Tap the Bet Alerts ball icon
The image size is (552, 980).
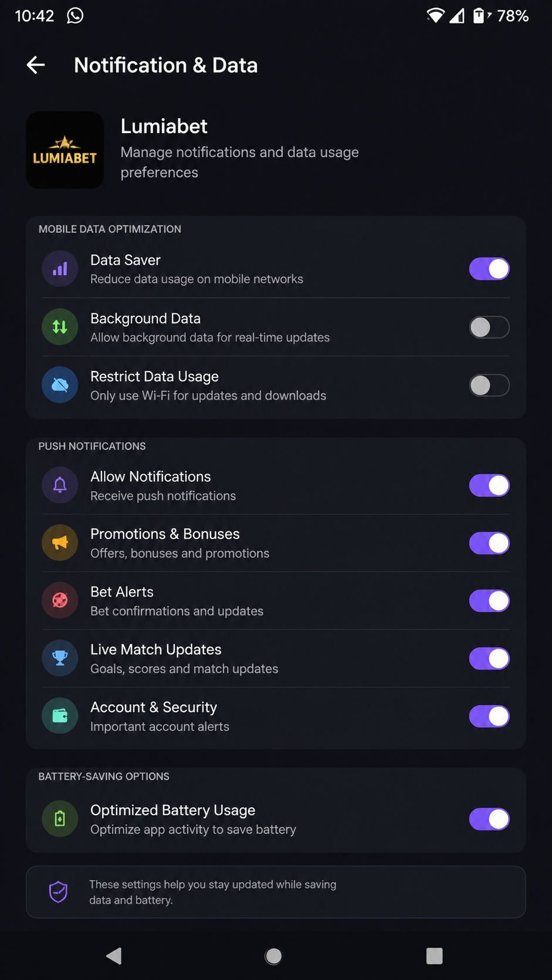(x=60, y=600)
